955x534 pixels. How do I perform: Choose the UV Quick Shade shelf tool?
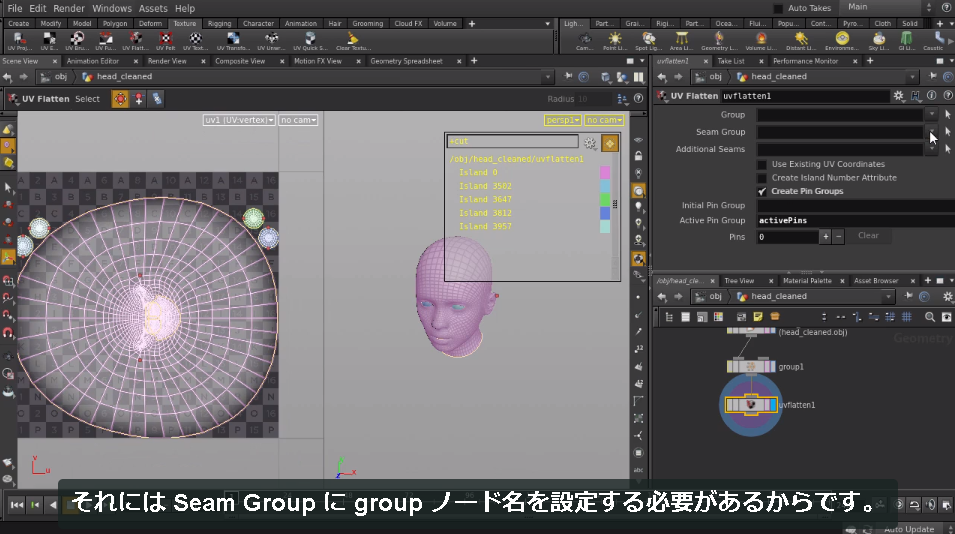click(x=310, y=41)
